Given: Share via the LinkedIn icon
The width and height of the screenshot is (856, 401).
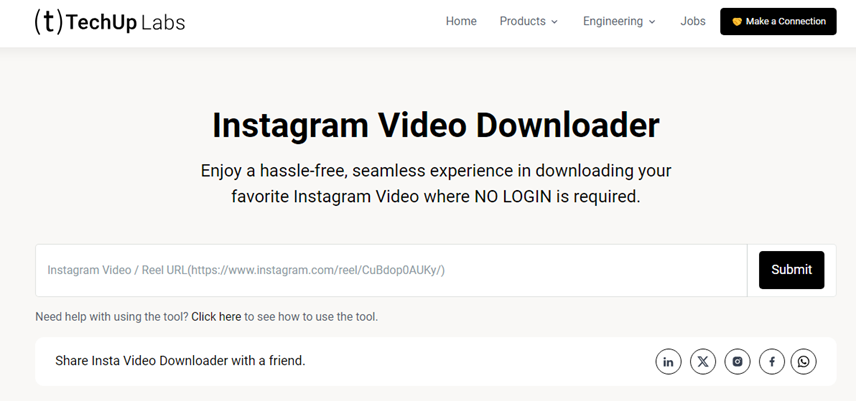Looking at the screenshot, I should (668, 362).
